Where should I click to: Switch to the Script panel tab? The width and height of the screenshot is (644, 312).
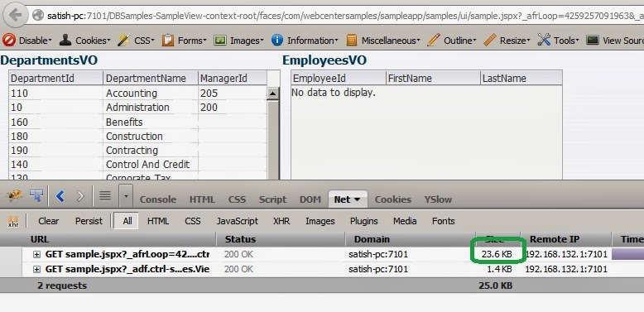pyautogui.click(x=272, y=199)
